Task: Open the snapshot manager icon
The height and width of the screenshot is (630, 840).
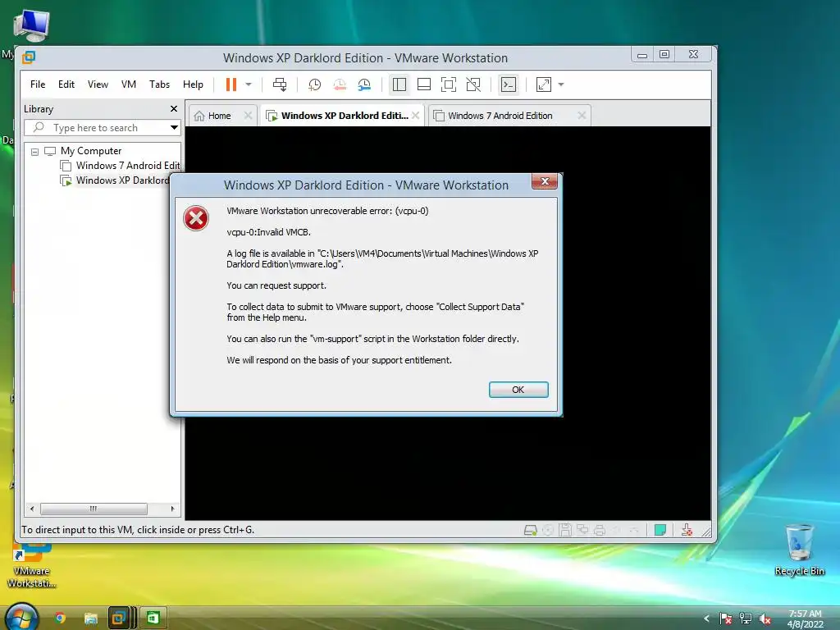Action: coord(364,84)
